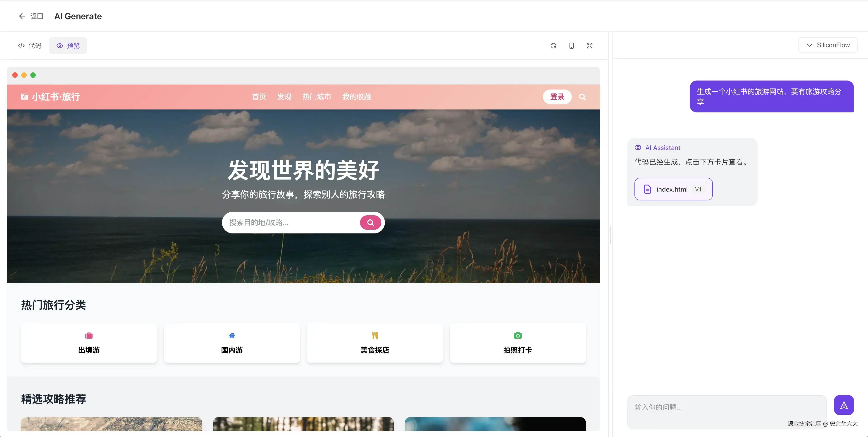Viewport: 868px width, 437px height.
Task: Switch to the 我的收藏 tab
Action: click(357, 97)
